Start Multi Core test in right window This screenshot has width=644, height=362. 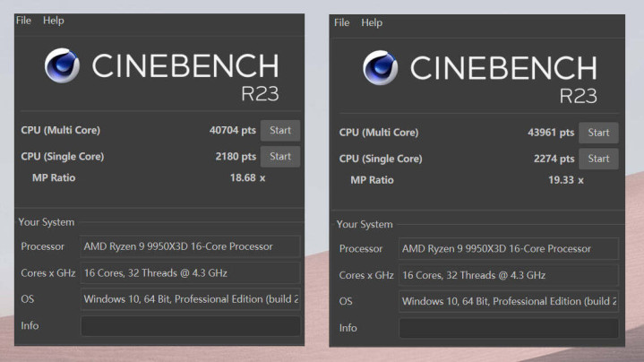point(598,133)
